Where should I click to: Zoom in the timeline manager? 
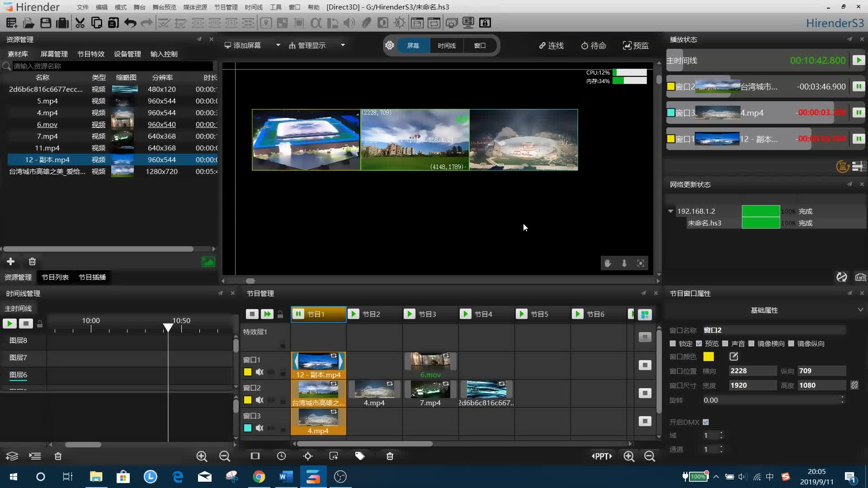(x=202, y=456)
